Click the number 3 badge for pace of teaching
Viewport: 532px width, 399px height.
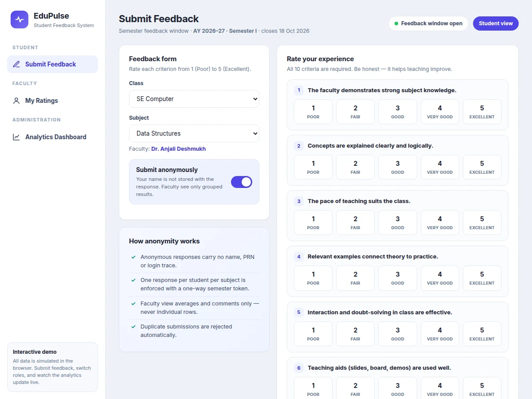(x=299, y=201)
